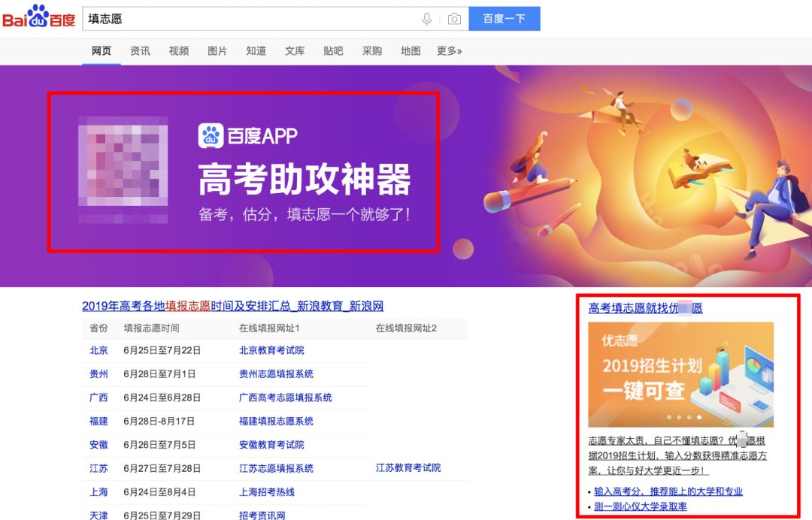This screenshot has height=520, width=812.
Task: Click ad description starting 志愿专家太贵
Action: (677, 455)
